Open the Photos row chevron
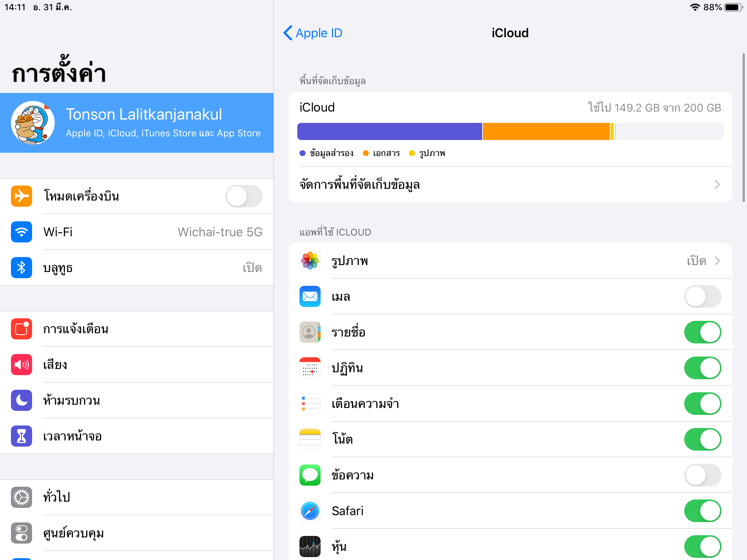Image resolution: width=747 pixels, height=560 pixels. [717, 261]
